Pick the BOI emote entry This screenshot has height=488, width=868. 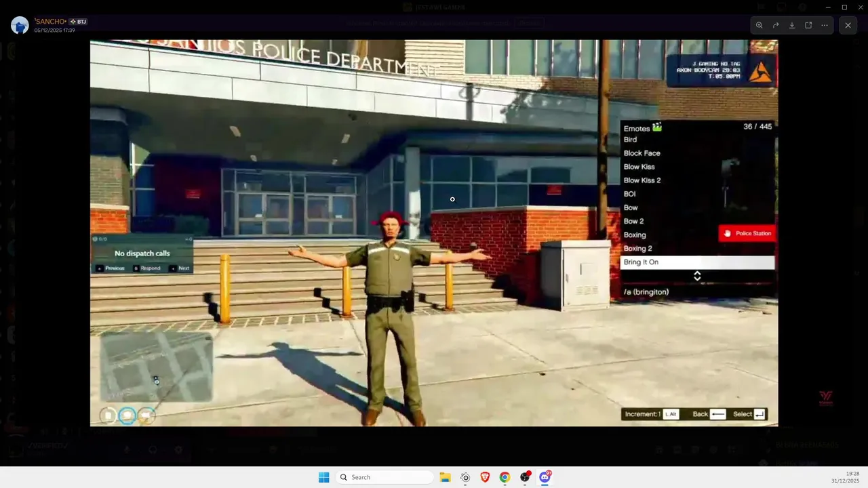point(697,194)
